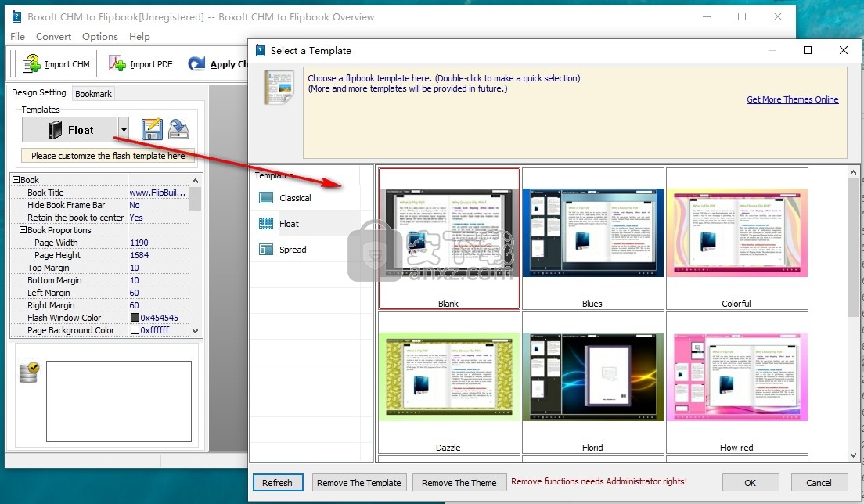Click the flipbook document icon in dialog header
This screenshot has height=504, width=864.
tap(279, 87)
